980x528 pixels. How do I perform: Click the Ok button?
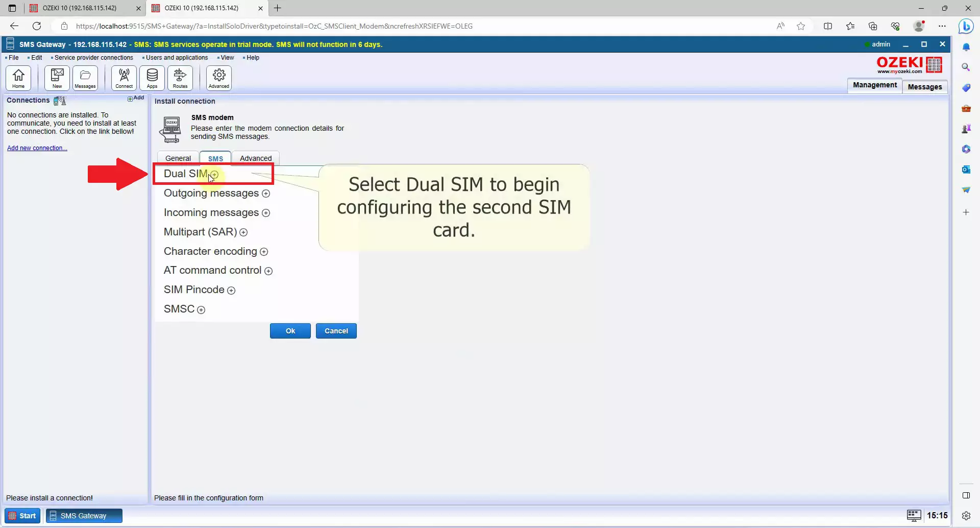point(290,331)
